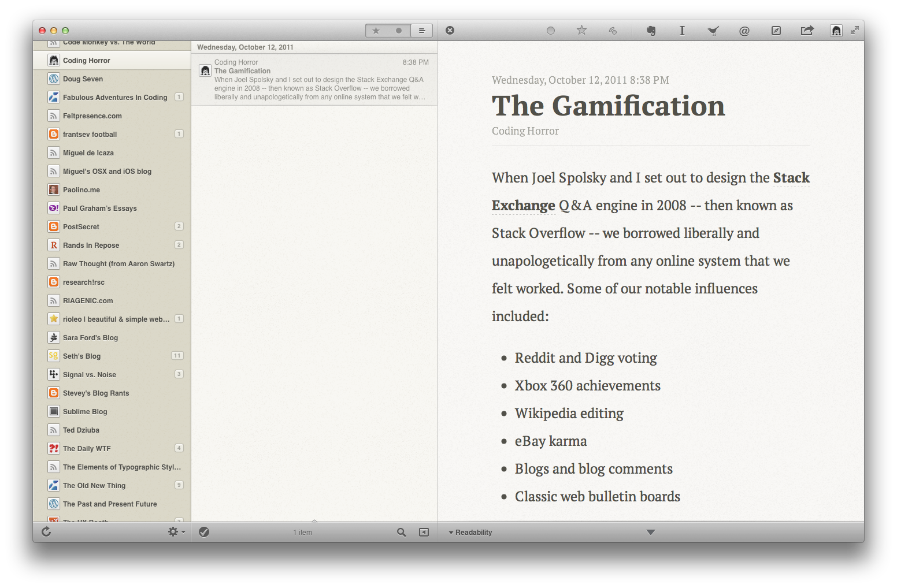The height and width of the screenshot is (588, 897).
Task: Send article to Instapaper
Action: coord(682,31)
